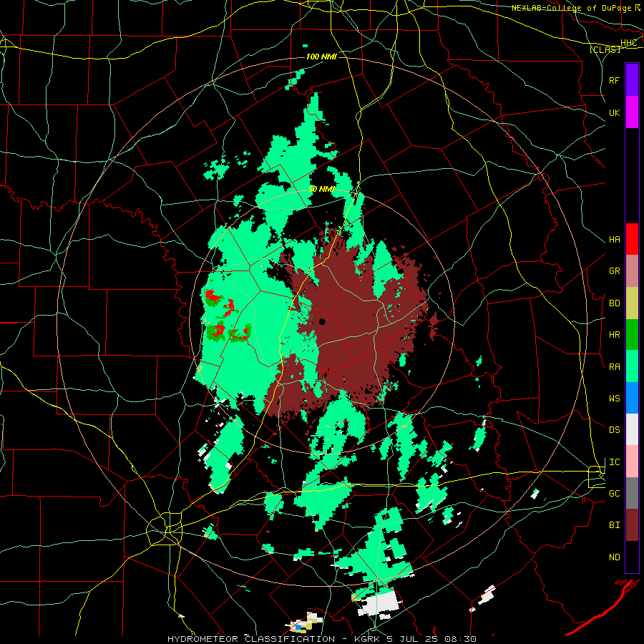
Task: Click the BD legend label
Action: click(x=614, y=303)
